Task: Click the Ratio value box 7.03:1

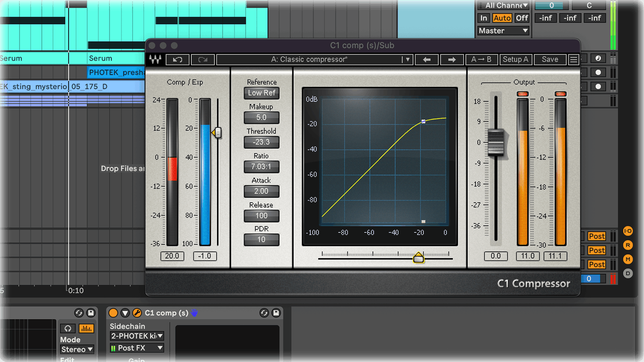Action: [x=262, y=167]
